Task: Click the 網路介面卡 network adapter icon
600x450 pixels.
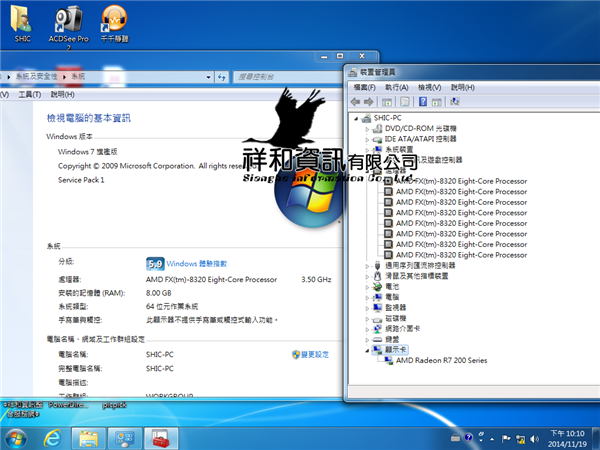Action: click(377, 329)
